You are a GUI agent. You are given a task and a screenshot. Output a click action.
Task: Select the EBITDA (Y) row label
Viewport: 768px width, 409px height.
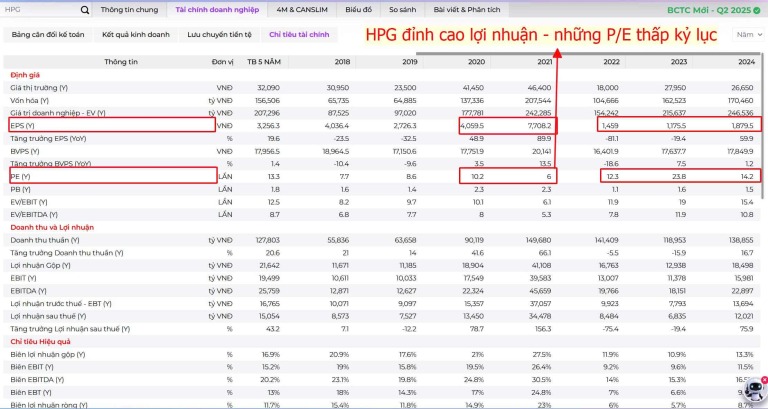28,291
